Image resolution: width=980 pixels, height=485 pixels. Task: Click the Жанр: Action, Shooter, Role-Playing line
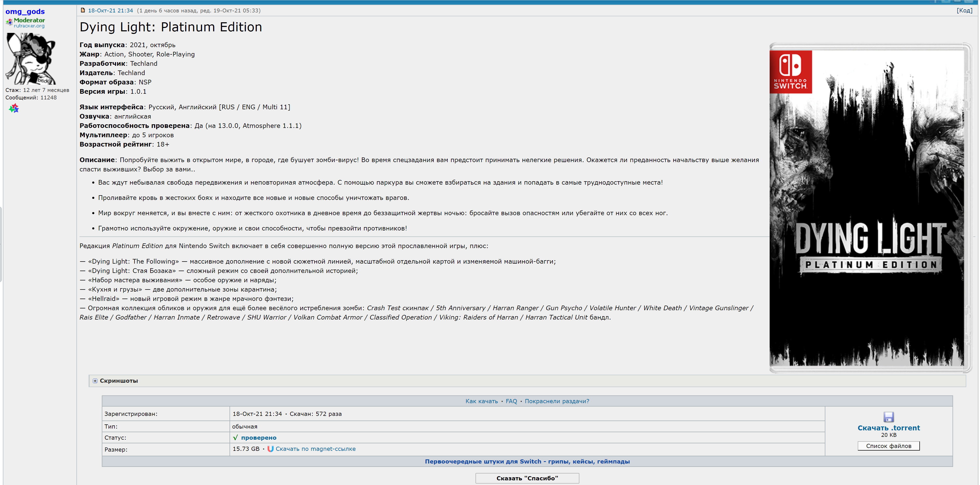click(137, 54)
